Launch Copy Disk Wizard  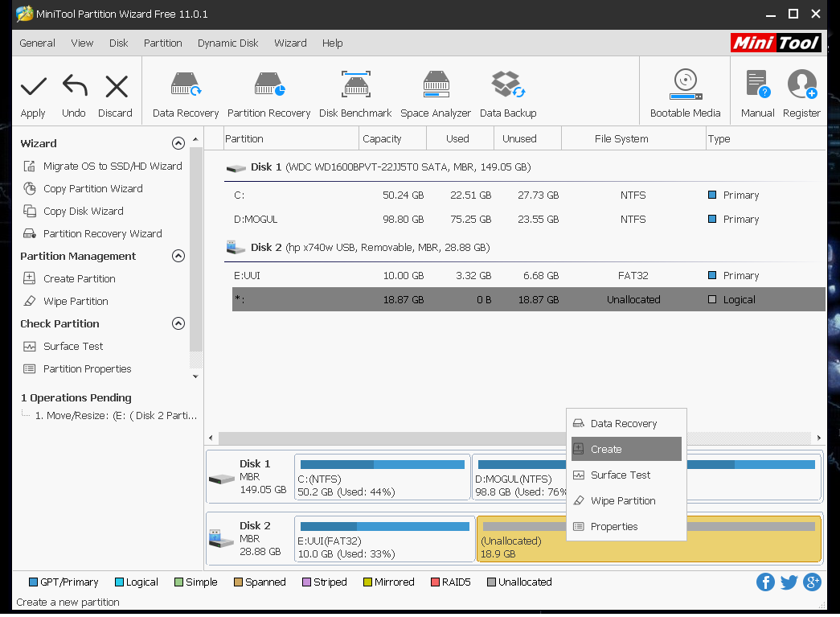tap(73, 212)
